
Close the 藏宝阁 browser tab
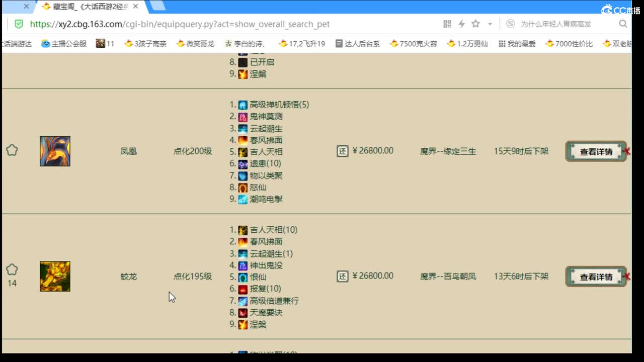click(x=135, y=7)
